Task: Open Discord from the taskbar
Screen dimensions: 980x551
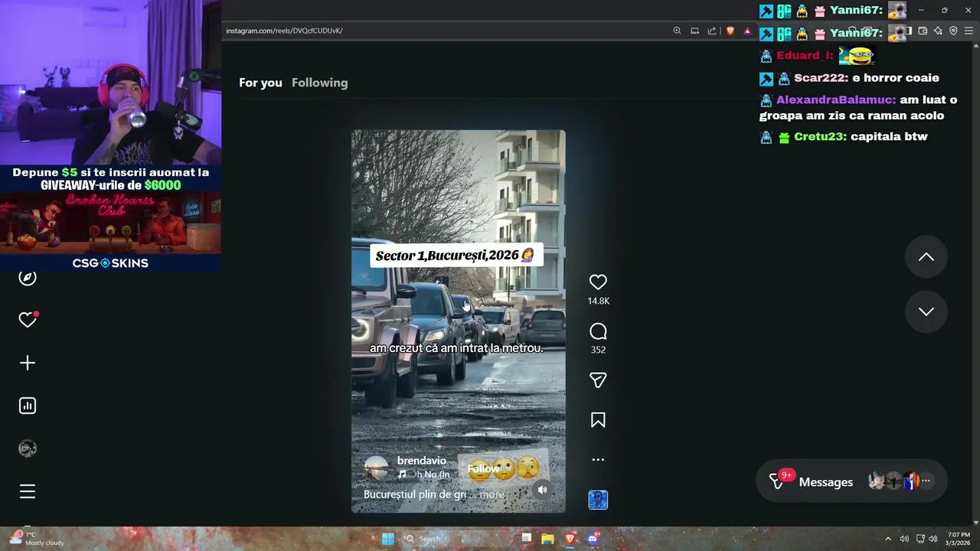Action: click(592, 539)
